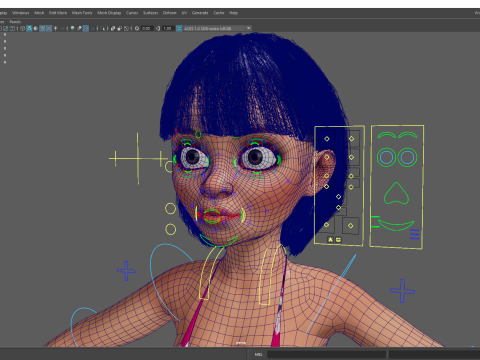480x360 pixels.
Task: Toggle Multisample Anti-aliasing icon
Action: coord(86,29)
